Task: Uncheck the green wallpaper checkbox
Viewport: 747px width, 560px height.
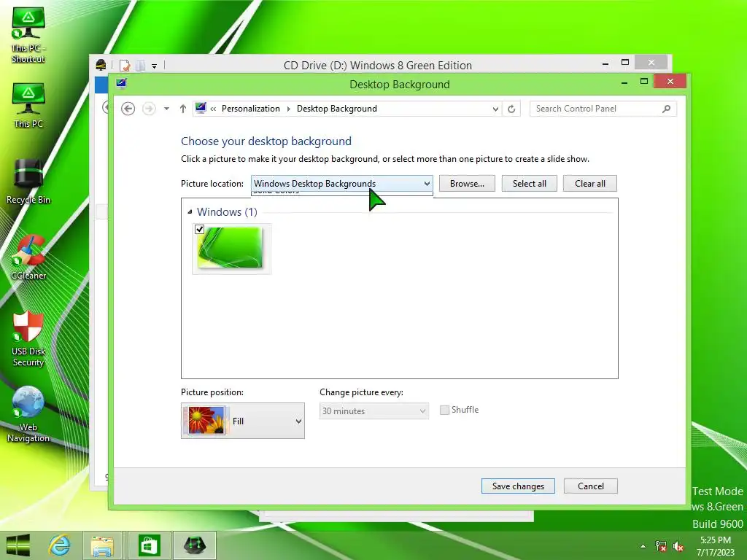Action: pos(200,229)
